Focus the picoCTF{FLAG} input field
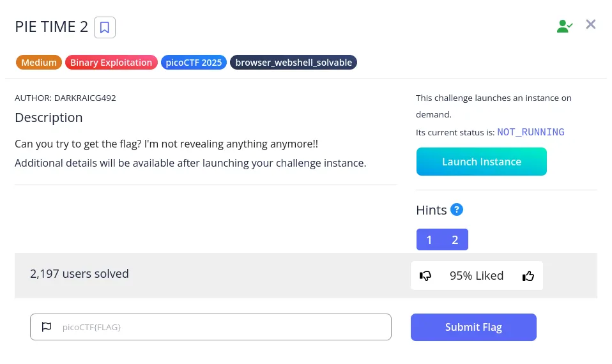 tap(211, 327)
